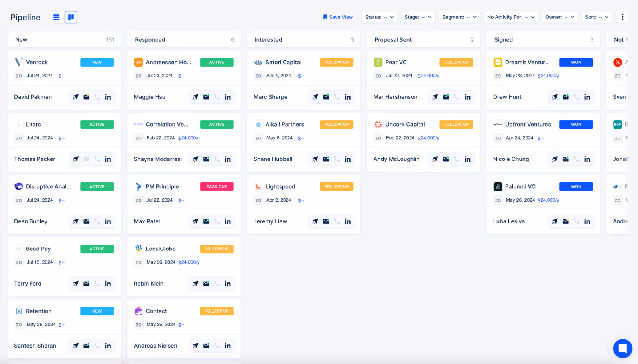Image resolution: width=638 pixels, height=364 pixels.
Task: Switch to kanban board view
Action: click(71, 17)
